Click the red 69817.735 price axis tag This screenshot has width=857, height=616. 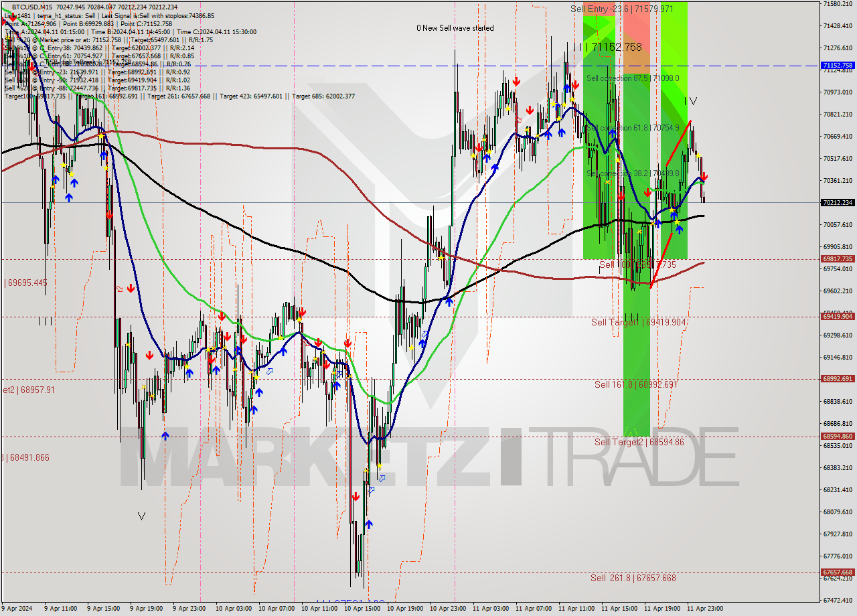click(x=837, y=259)
